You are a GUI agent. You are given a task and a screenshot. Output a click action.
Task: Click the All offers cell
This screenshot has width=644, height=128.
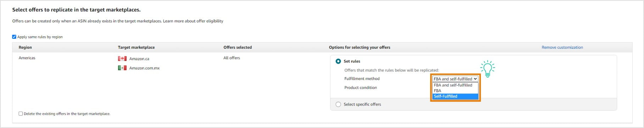point(232,58)
